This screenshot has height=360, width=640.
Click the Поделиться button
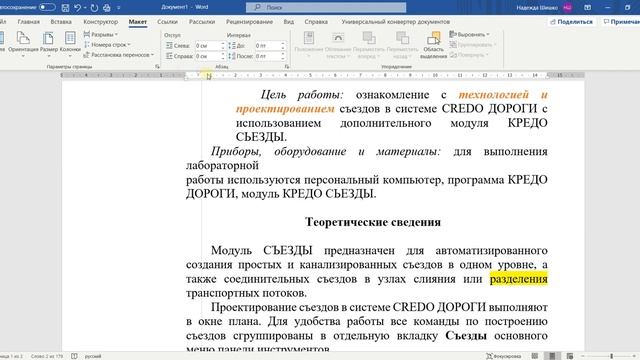pos(571,22)
